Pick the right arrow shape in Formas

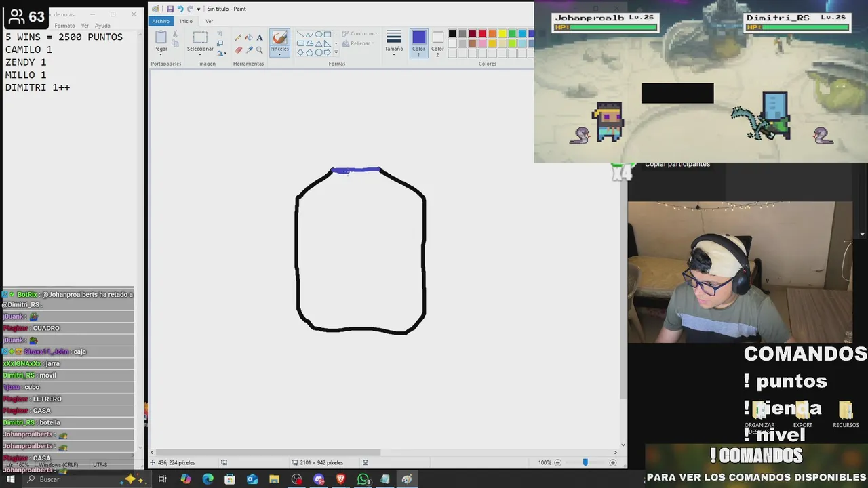327,52
